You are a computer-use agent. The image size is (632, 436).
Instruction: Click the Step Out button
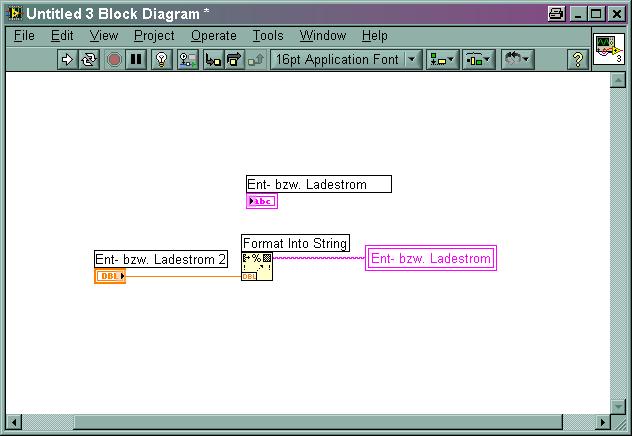tap(256, 60)
